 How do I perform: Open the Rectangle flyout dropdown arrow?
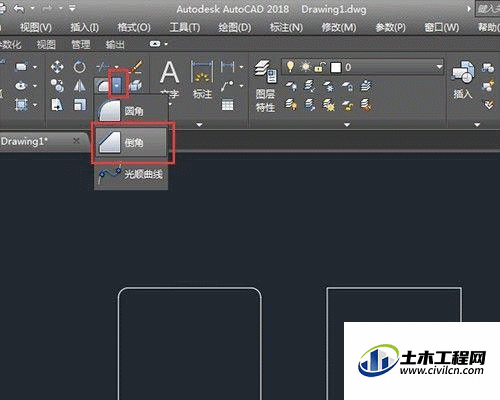click(x=35, y=67)
